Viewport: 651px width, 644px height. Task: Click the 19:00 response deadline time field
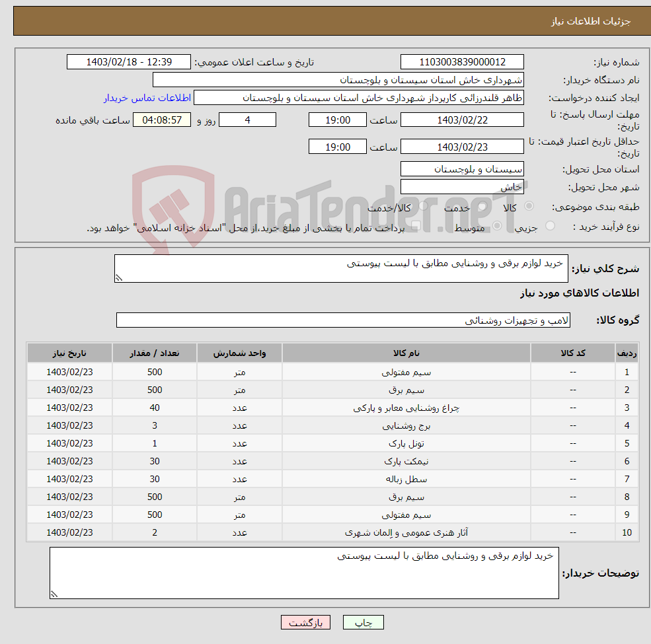click(338, 120)
